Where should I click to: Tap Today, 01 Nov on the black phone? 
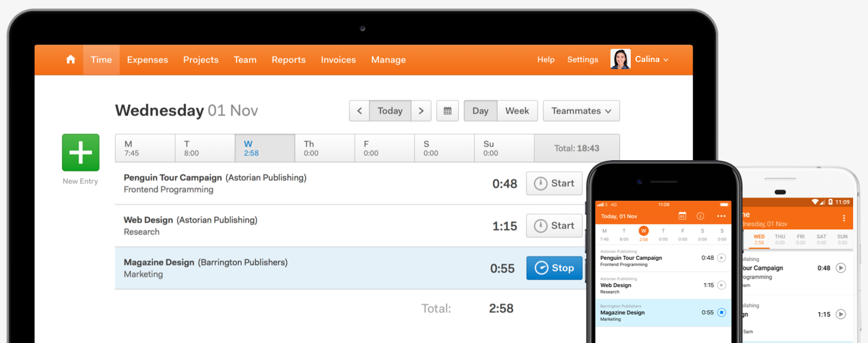tap(619, 216)
